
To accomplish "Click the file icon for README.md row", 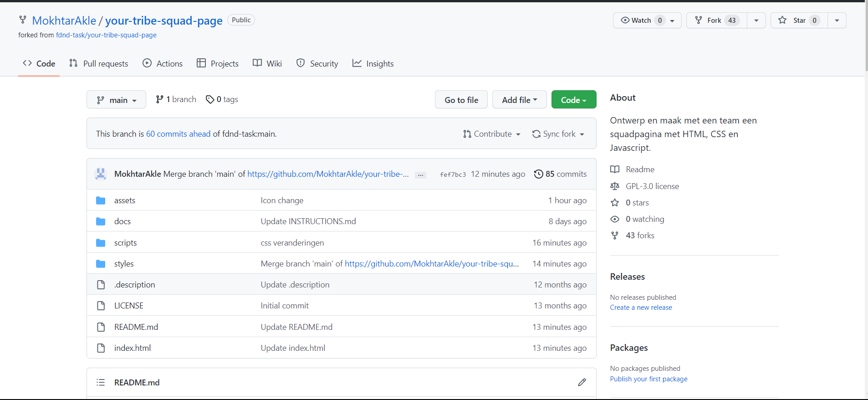I will point(101,327).
